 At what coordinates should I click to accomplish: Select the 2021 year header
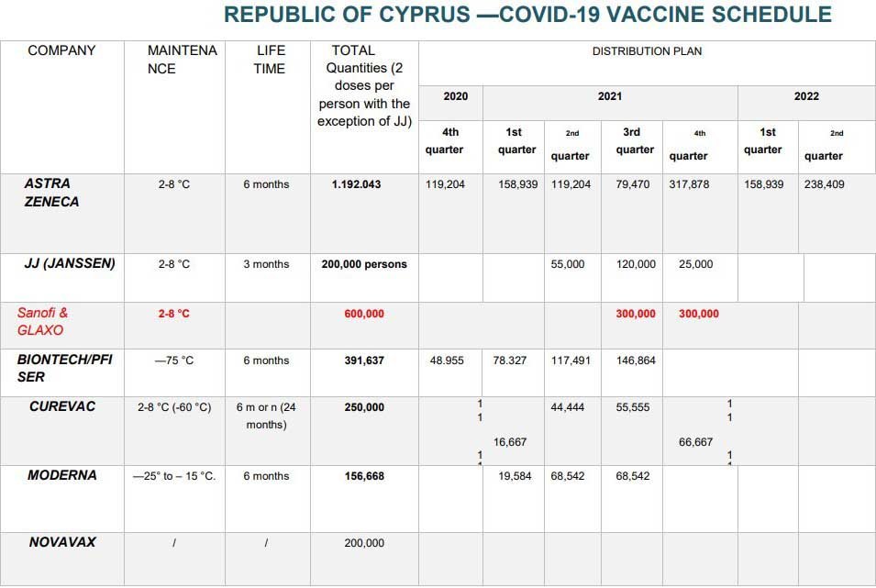(609, 96)
